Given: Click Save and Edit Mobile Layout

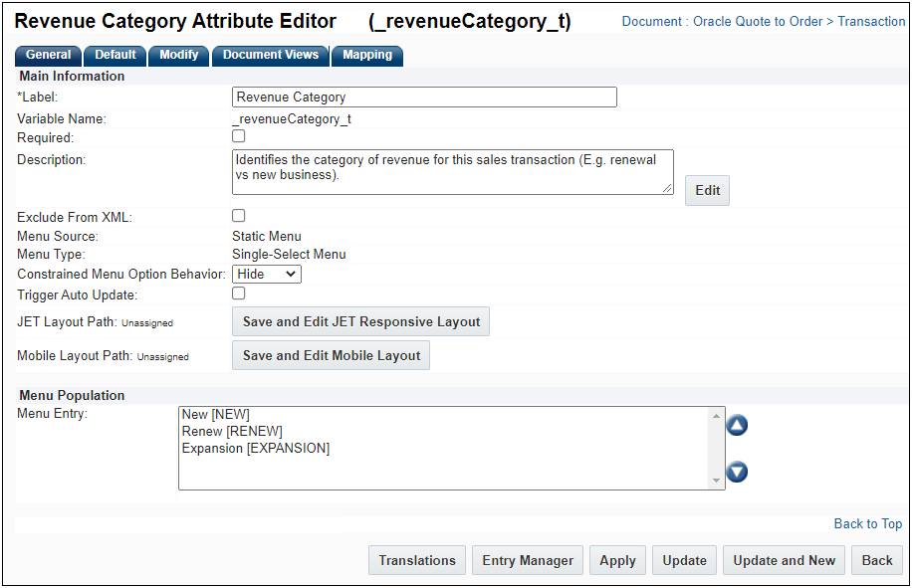Looking at the screenshot, I should coord(331,355).
